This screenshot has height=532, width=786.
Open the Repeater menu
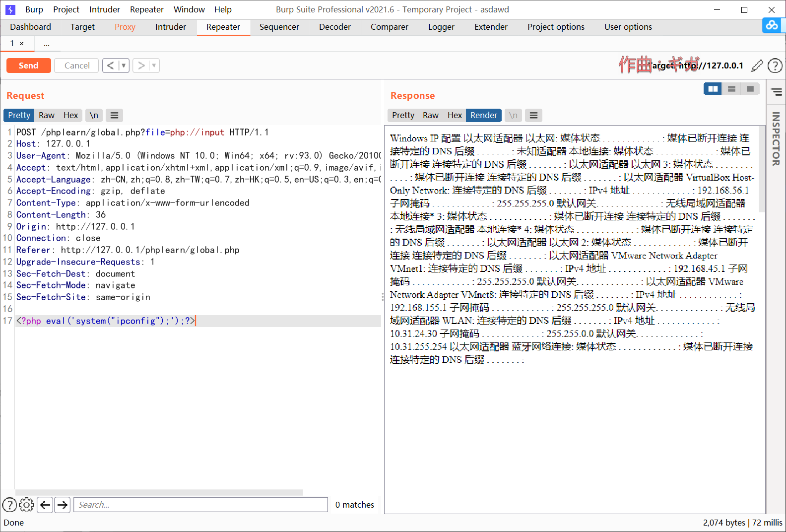click(x=147, y=9)
